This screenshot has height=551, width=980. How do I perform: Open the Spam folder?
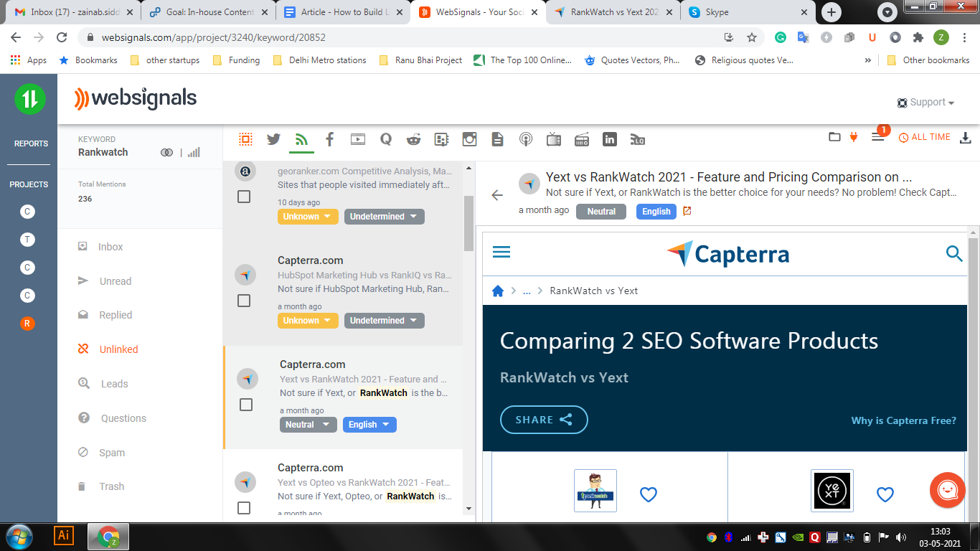(112, 453)
